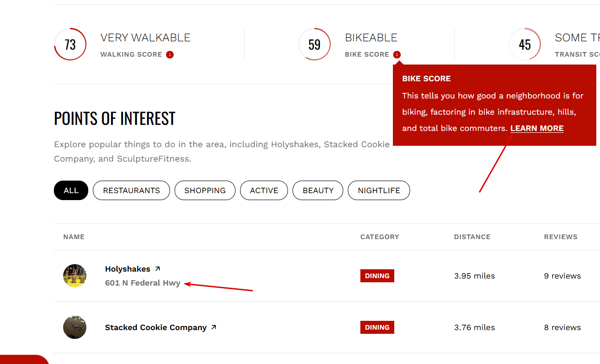
Task: Switch to the BEAUTY filter
Action: click(x=318, y=190)
